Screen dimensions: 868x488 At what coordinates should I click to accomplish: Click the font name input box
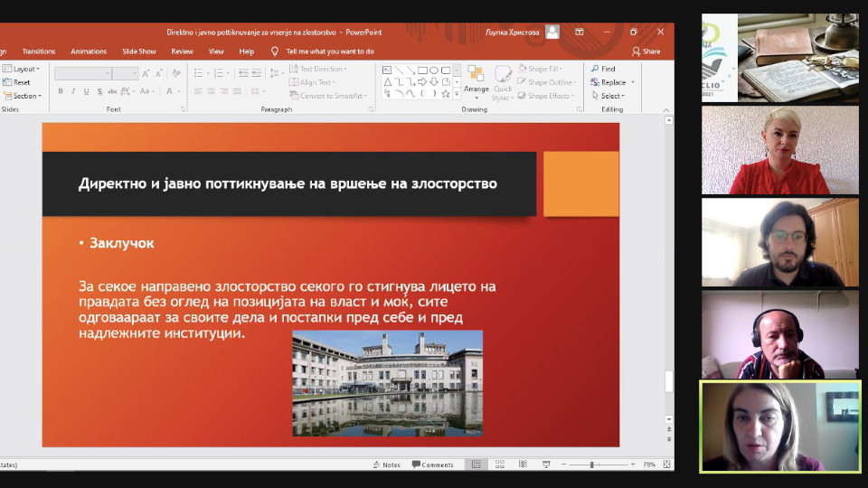click(82, 73)
